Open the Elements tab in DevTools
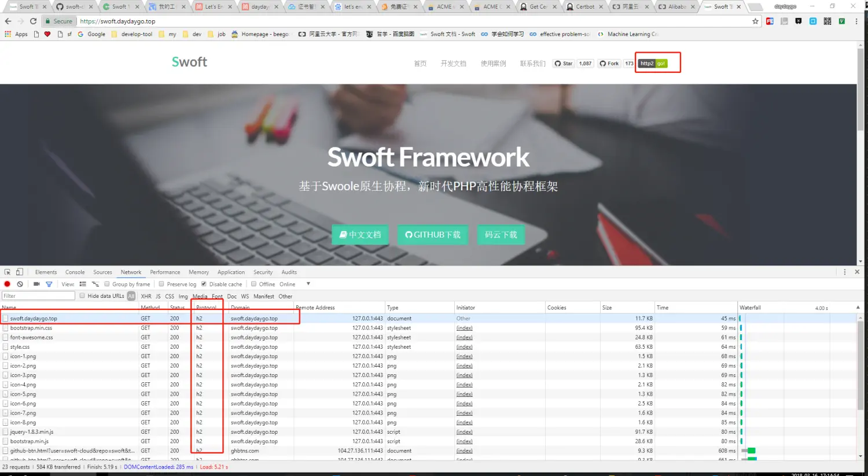This screenshot has width=868, height=476. 46,272
